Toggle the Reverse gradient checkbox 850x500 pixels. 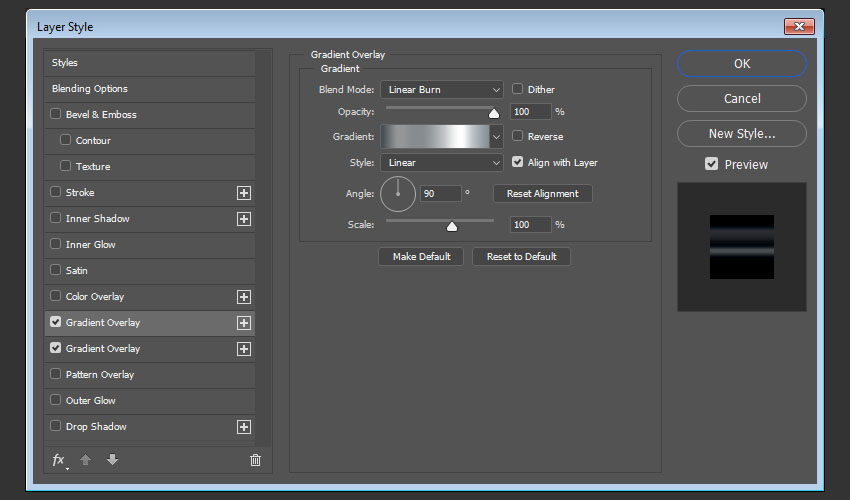(518, 136)
